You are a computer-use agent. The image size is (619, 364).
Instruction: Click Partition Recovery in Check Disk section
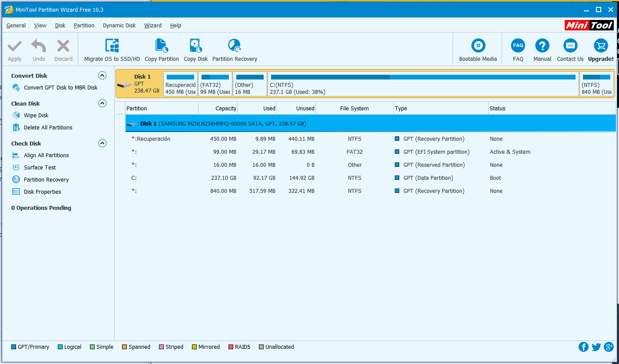click(x=46, y=179)
